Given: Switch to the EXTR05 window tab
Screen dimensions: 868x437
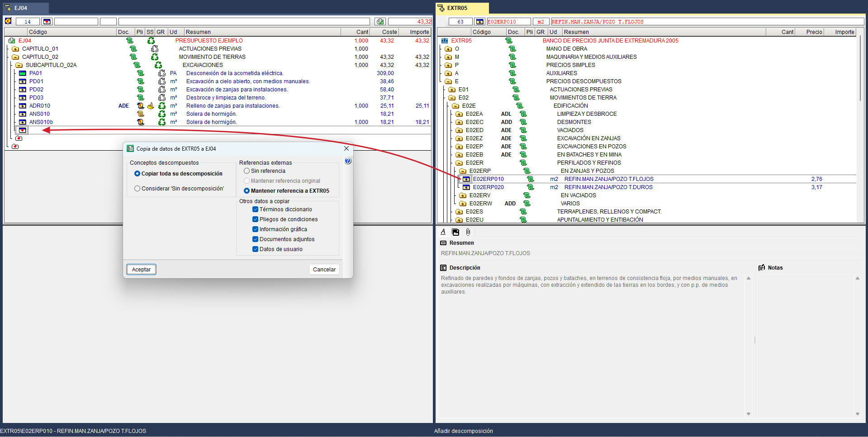Looking at the screenshot, I should point(462,8).
